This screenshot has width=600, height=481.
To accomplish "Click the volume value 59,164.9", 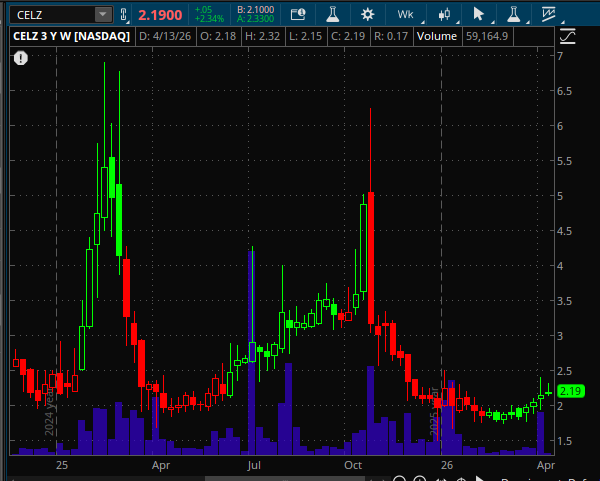I will coord(487,36).
